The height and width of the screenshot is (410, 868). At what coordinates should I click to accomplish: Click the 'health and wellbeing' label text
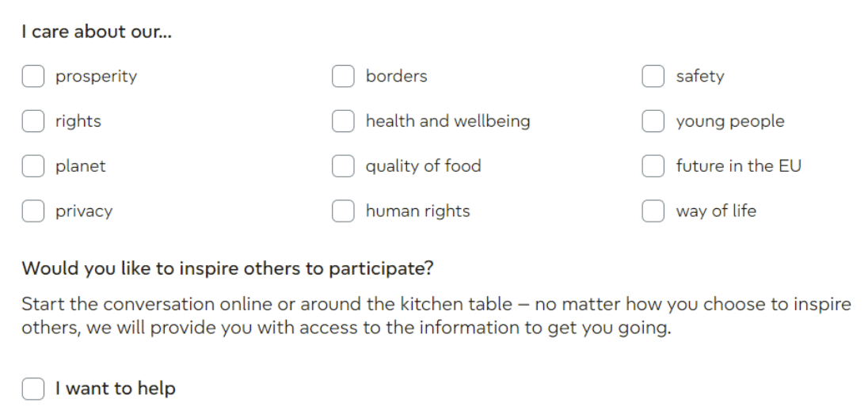(447, 121)
